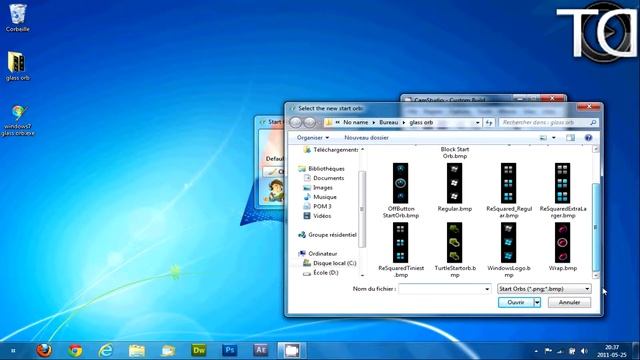Select Musique library
The width and height of the screenshot is (640, 360).
coord(320,197)
